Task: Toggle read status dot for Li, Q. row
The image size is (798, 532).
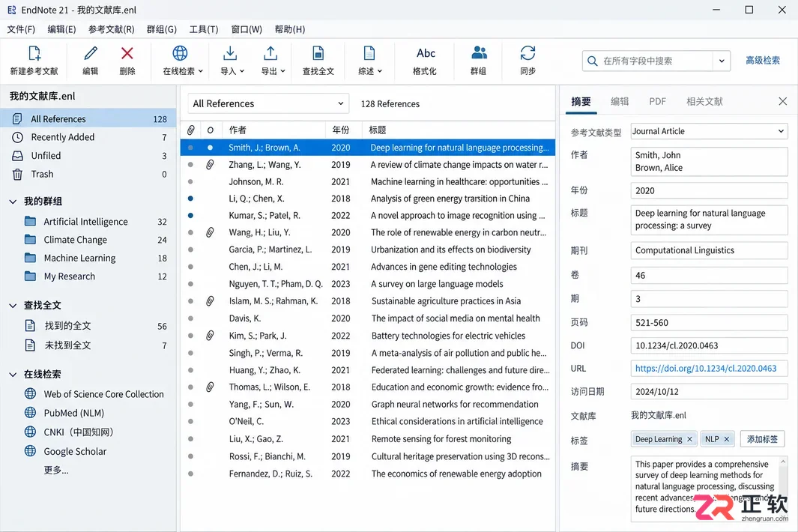Action: point(190,199)
